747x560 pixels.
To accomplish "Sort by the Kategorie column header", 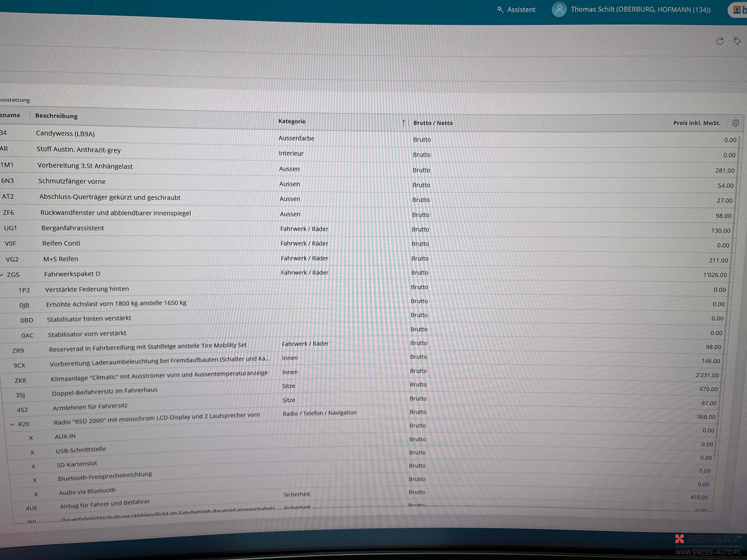I will pos(292,121).
